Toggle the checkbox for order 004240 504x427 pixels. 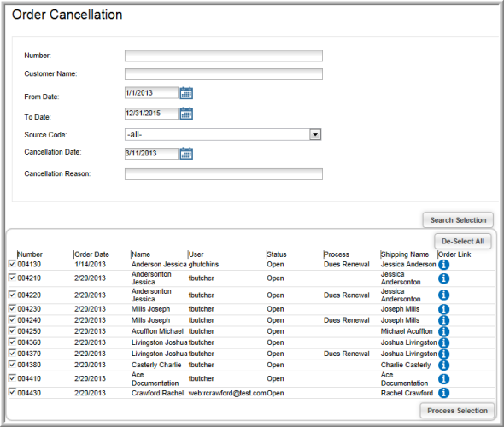(x=12, y=319)
